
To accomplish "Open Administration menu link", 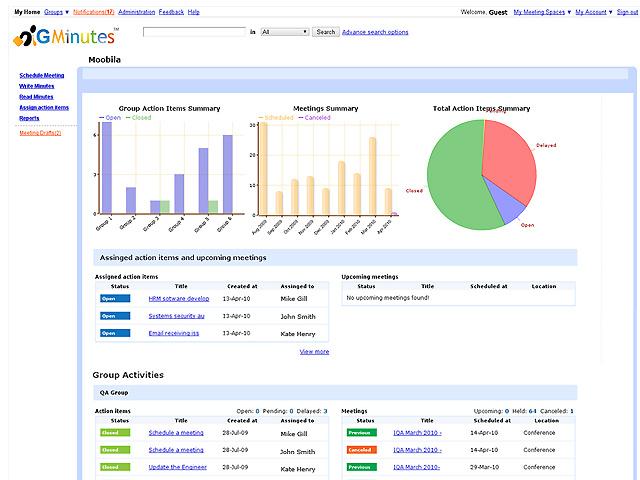I will [x=136, y=12].
